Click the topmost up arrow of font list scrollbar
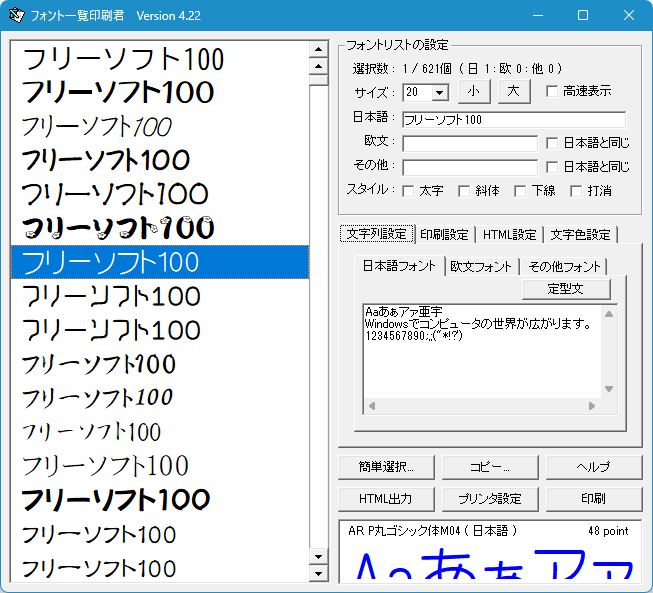The height and width of the screenshot is (593, 653). (319, 49)
